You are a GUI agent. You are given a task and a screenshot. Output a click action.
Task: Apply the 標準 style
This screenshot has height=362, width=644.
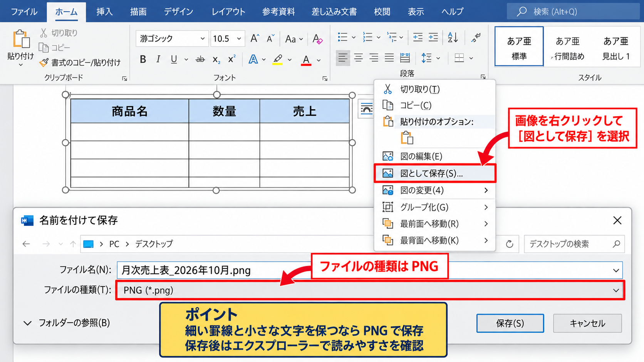(519, 47)
